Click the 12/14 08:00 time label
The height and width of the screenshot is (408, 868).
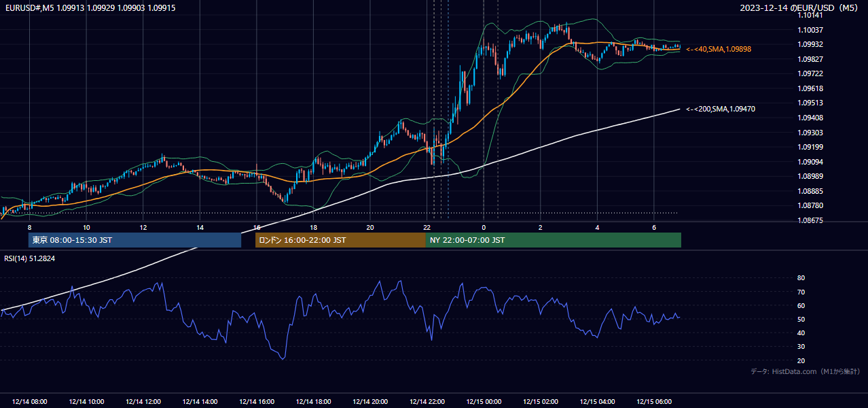tap(30, 402)
